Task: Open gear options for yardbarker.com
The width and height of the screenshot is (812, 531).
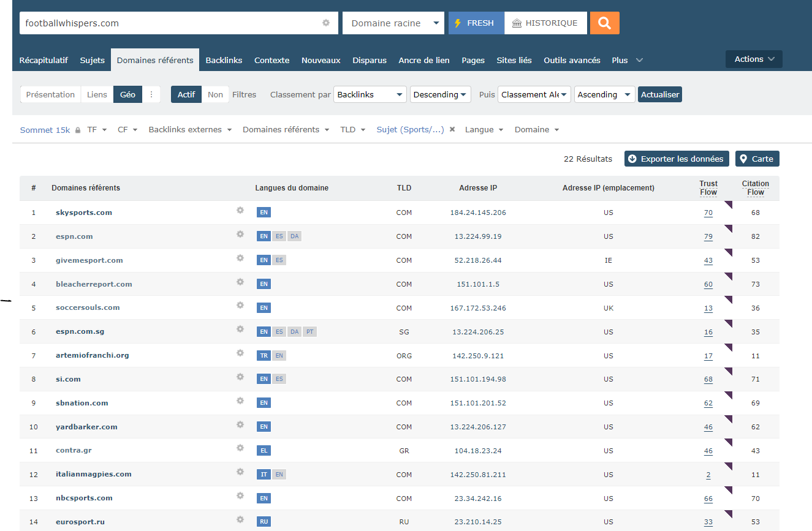Action: (x=240, y=424)
